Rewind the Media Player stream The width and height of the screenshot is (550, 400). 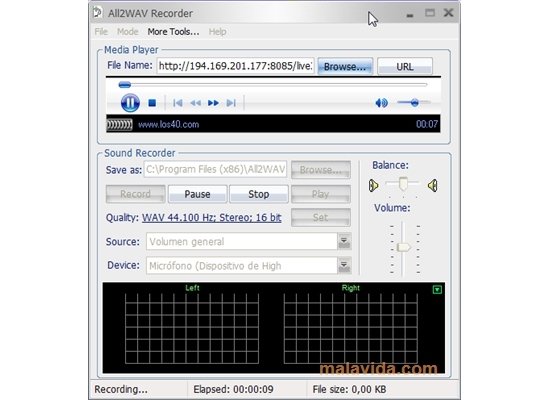tap(195, 103)
